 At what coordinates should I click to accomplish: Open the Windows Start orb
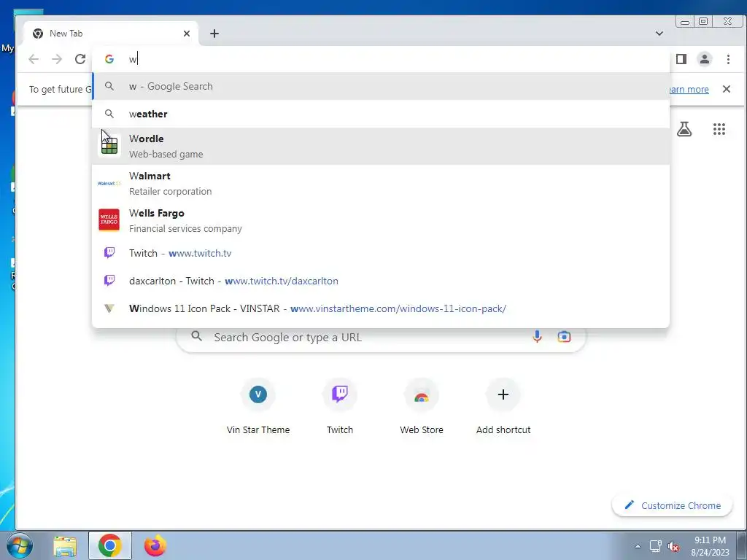(x=20, y=545)
